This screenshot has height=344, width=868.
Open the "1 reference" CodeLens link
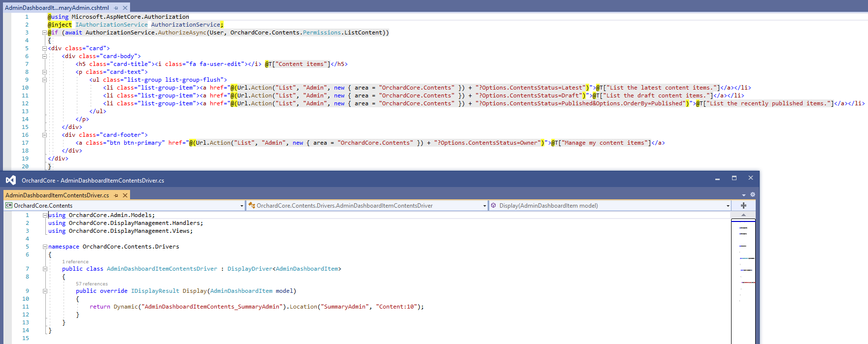(x=75, y=262)
